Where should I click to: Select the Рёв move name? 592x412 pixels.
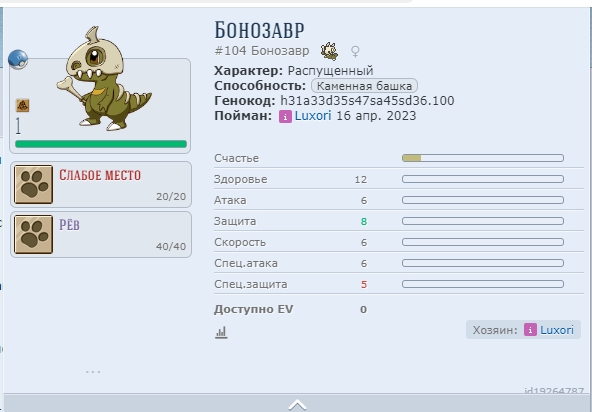click(69, 225)
